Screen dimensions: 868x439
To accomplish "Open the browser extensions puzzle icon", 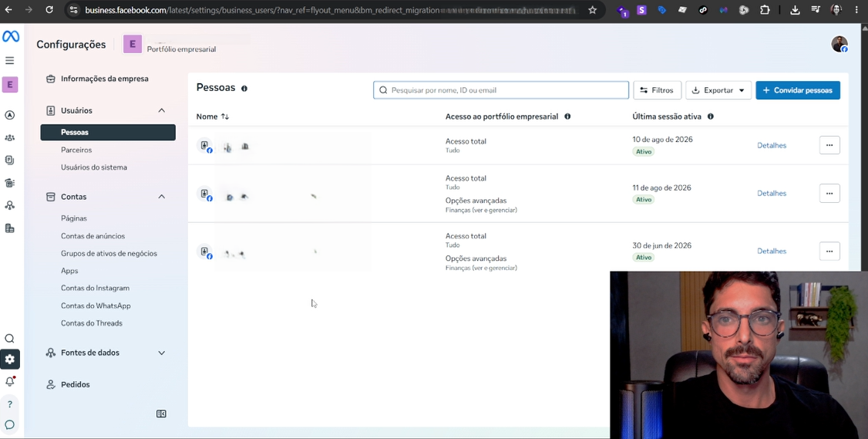I will [765, 9].
